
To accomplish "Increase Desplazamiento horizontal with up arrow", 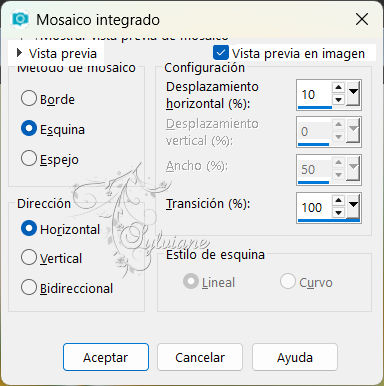I will 338,87.
